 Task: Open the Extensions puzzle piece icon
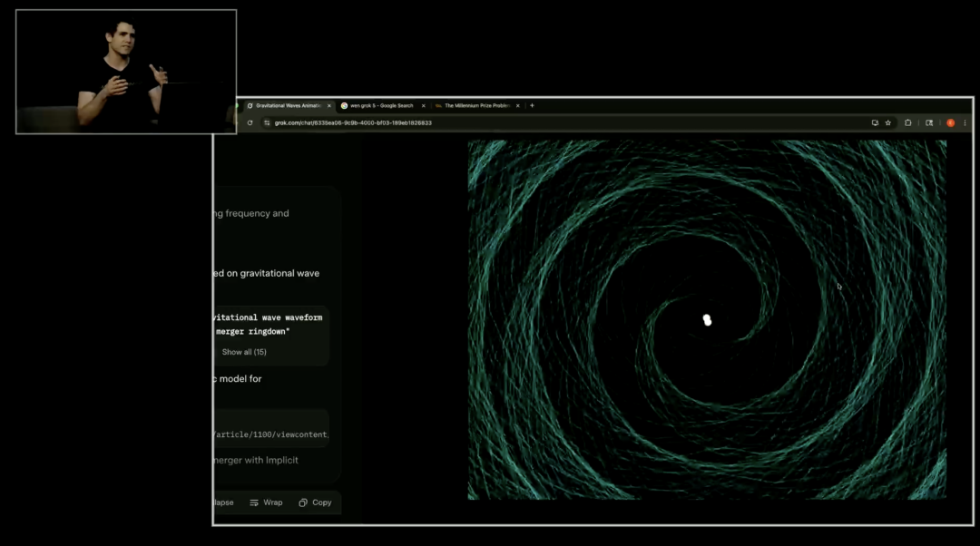click(908, 123)
